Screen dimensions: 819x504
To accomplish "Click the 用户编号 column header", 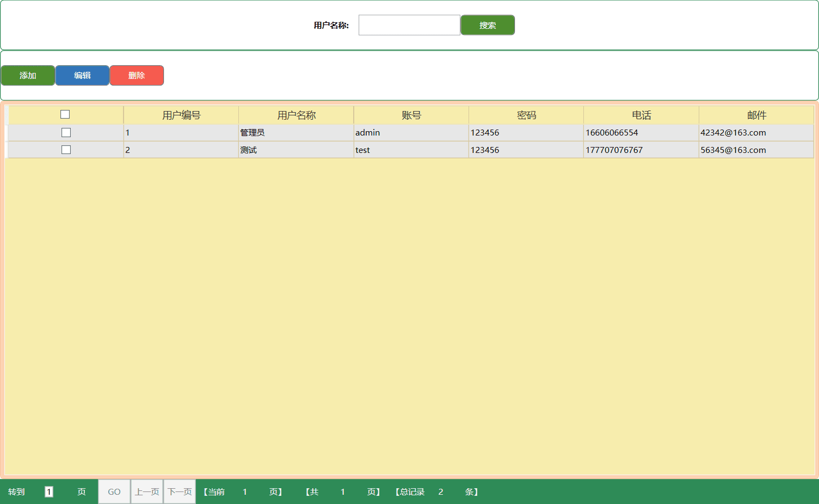I will [181, 115].
